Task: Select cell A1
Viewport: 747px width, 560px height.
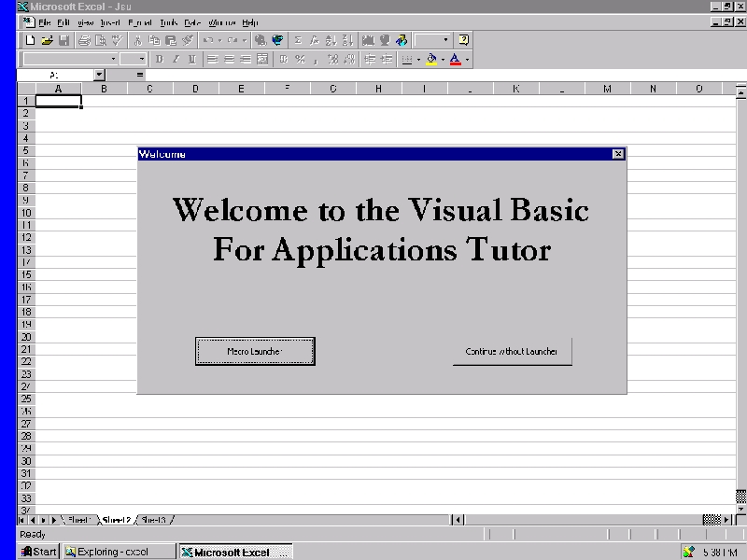Action: click(59, 101)
